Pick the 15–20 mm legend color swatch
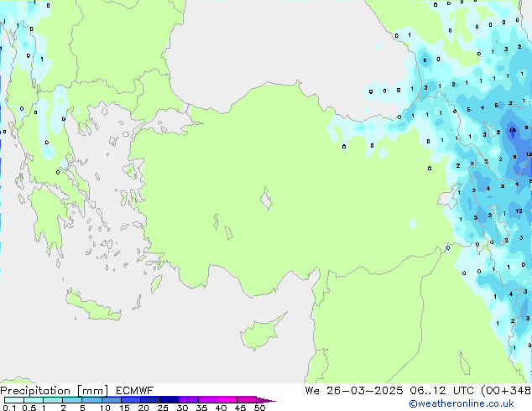This screenshot has height=411, width=532. 131,400
